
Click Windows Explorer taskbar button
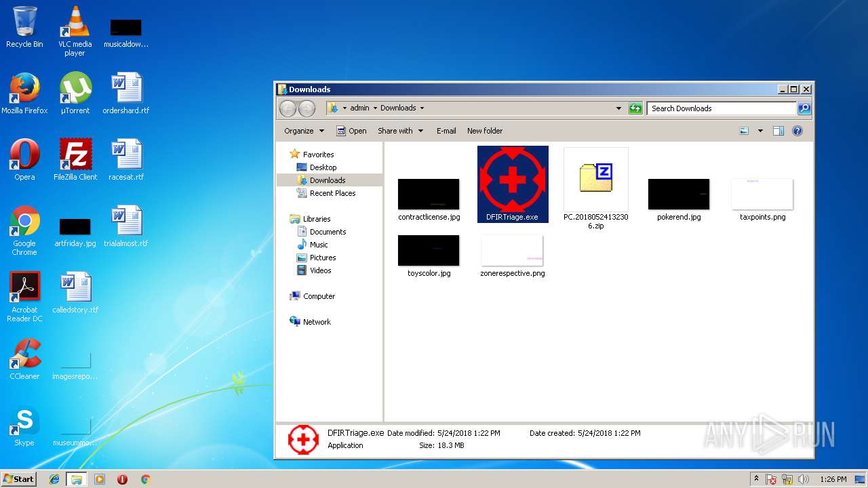click(x=77, y=479)
